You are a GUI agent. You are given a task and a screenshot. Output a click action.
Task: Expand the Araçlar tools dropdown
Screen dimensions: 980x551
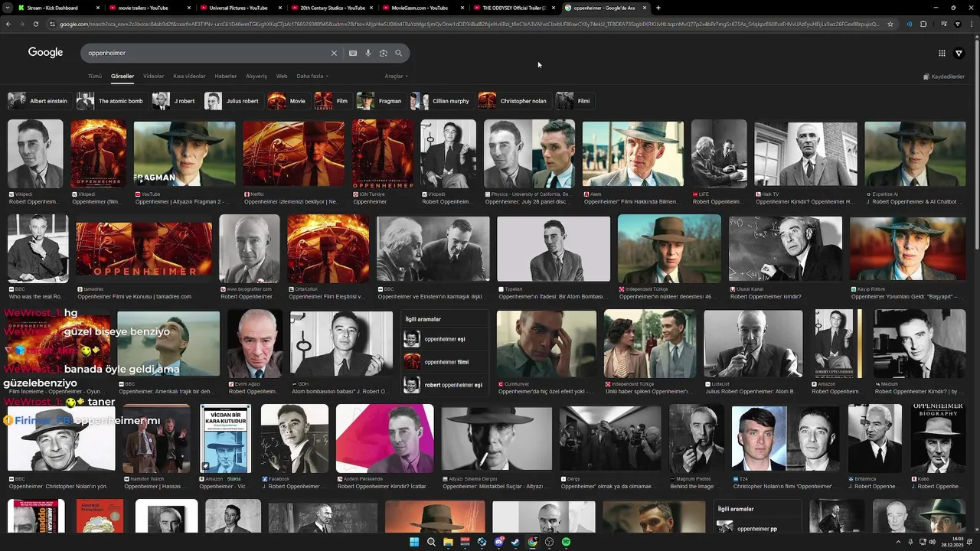[x=396, y=77]
